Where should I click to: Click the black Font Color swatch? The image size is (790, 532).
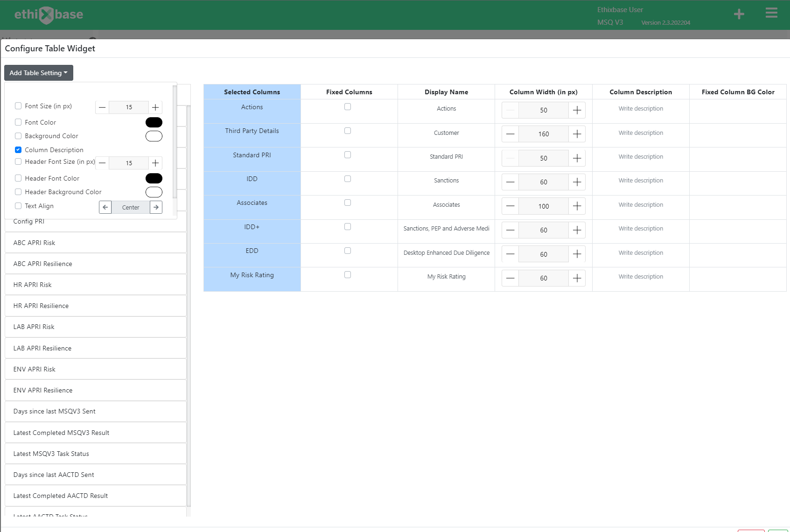[x=154, y=122]
